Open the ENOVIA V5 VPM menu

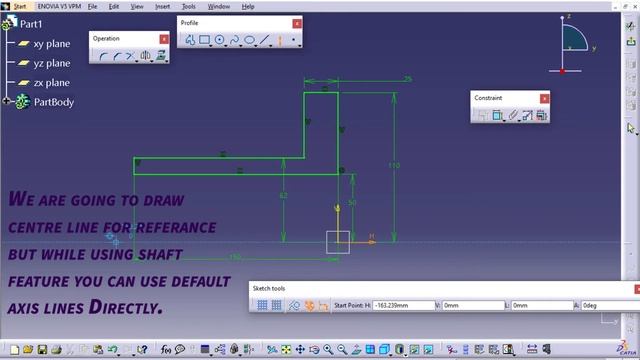59,7
